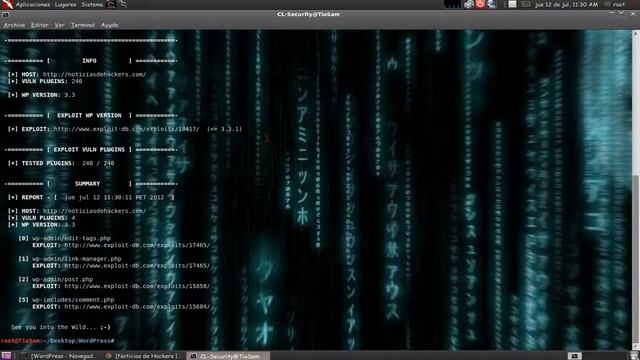Open the Terminal menu
The height and width of the screenshot is (360, 640).
coord(83,25)
